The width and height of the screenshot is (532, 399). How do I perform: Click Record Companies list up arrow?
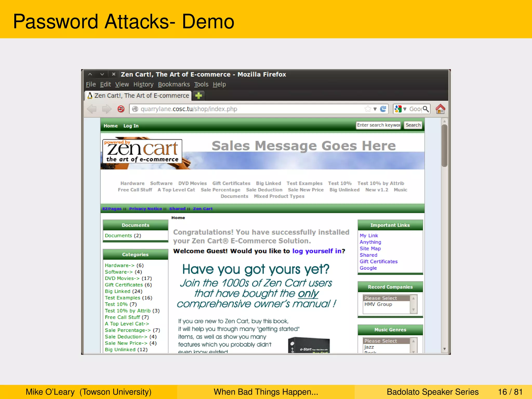click(414, 298)
